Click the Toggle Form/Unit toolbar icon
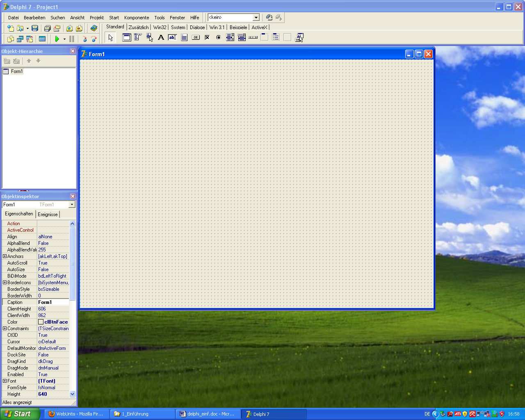 [30, 39]
